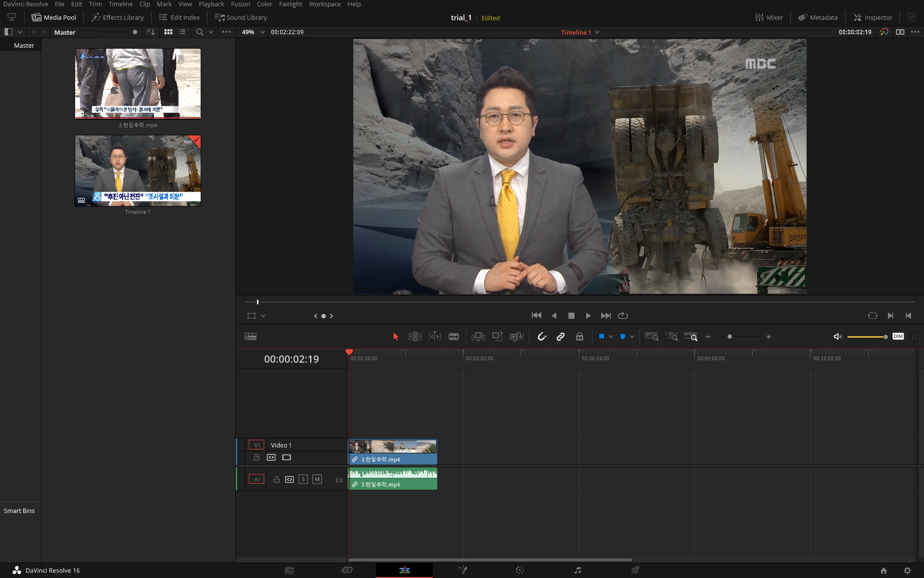Open the Inspector panel

[x=873, y=17]
